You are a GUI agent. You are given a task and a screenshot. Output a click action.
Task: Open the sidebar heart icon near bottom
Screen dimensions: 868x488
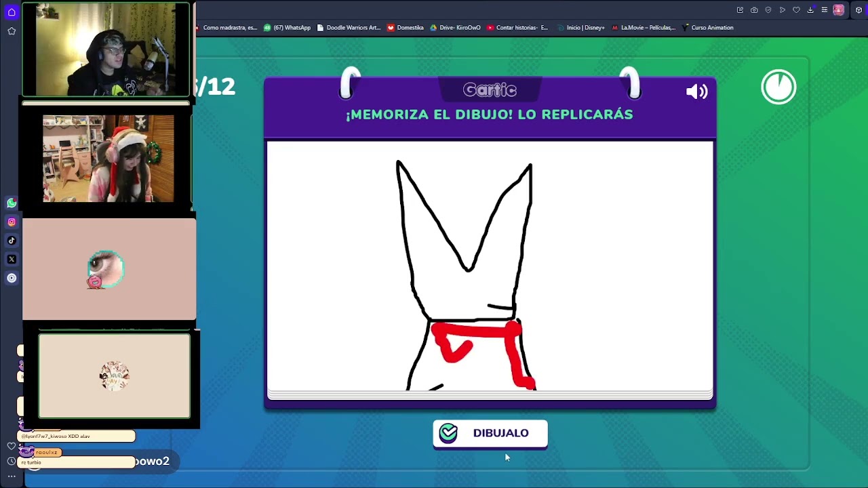(x=12, y=446)
